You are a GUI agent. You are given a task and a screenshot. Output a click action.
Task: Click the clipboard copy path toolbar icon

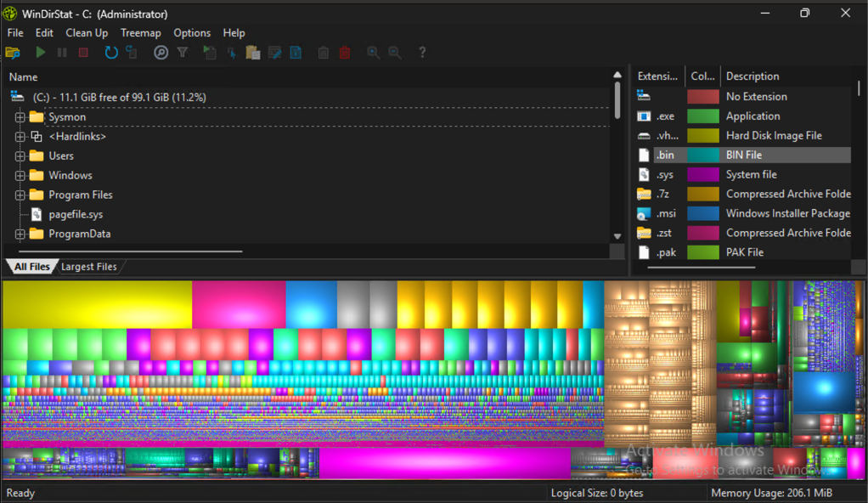point(252,53)
